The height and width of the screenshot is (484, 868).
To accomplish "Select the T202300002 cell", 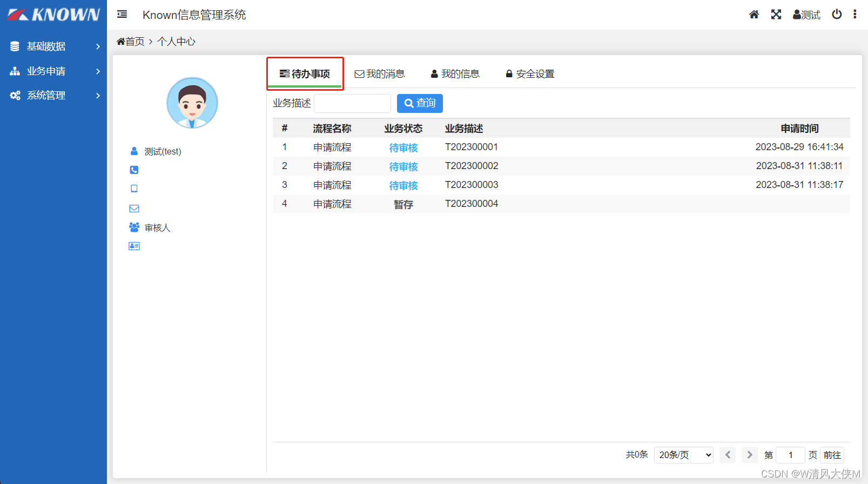I will pos(472,166).
